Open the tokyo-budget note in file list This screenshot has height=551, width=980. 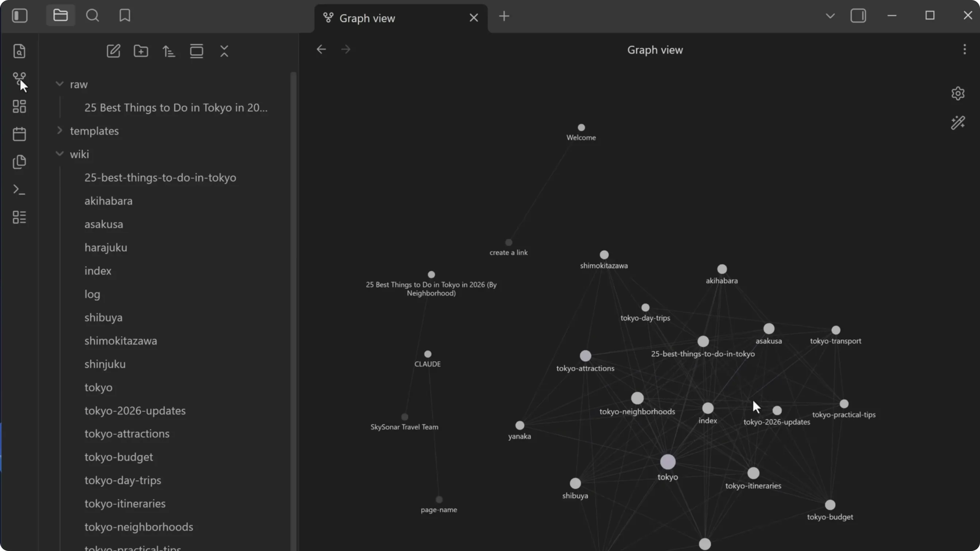[119, 457]
